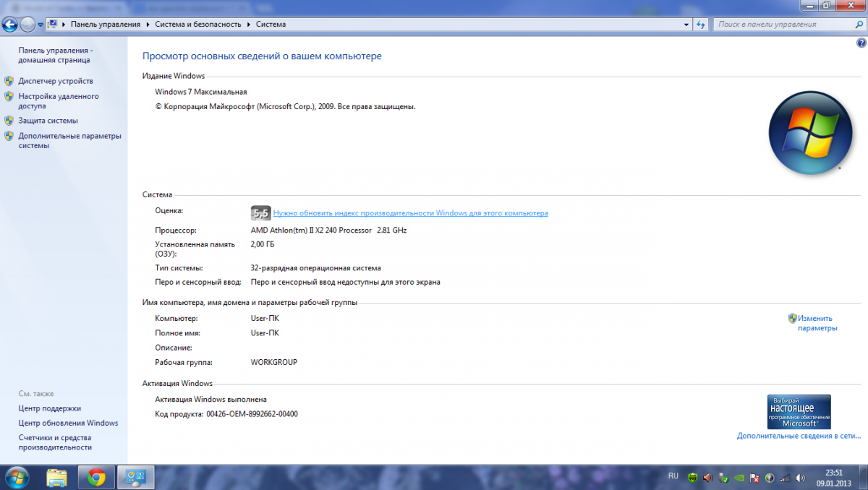Open Дополнительные параметры системы

70,141
